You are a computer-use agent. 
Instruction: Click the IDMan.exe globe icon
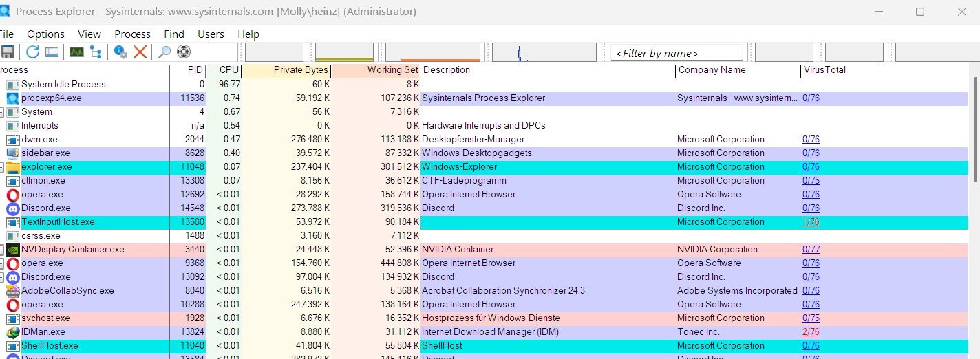[x=12, y=332]
